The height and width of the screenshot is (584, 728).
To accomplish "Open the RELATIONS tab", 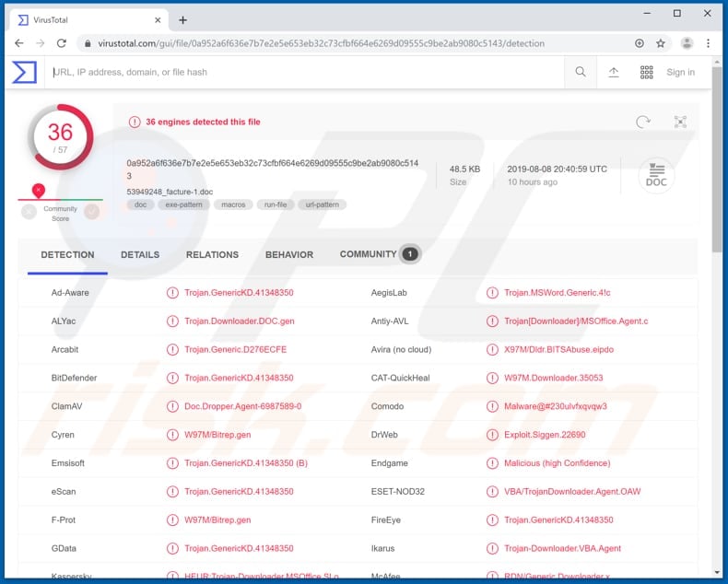I will click(212, 255).
